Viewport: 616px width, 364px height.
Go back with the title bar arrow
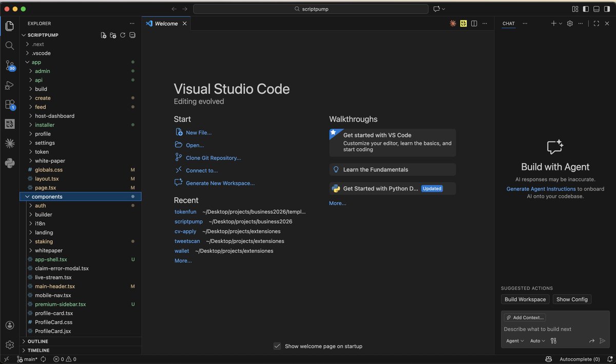click(x=174, y=9)
